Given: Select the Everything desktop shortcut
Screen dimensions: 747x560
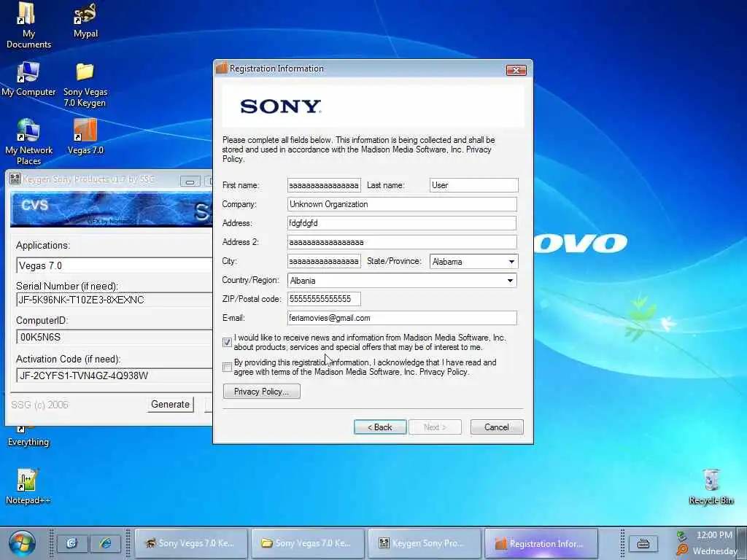Looking at the screenshot, I should (28, 437).
